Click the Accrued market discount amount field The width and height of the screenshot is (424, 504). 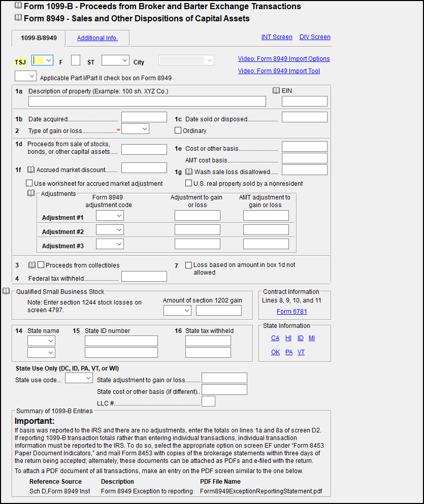[144, 168]
